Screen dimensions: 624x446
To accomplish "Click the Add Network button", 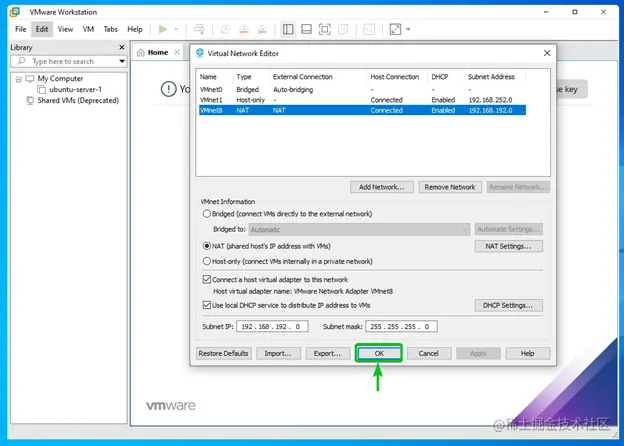I will (x=382, y=187).
